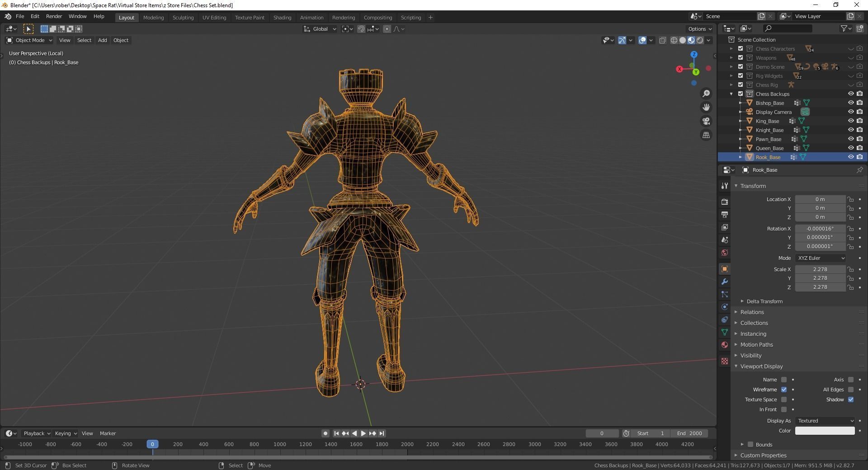Open the Modifier properties wrench tab
The width and height of the screenshot is (868, 470).
click(x=725, y=282)
